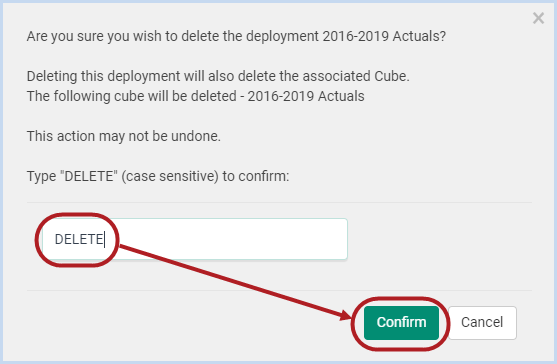557x364 pixels.
Task: Click 'to confirm:' at end of instruction
Action: point(256,176)
